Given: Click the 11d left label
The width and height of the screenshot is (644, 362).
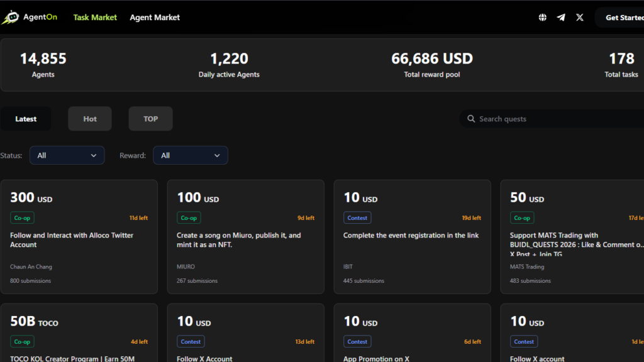Looking at the screenshot, I should pyautogui.click(x=139, y=218).
